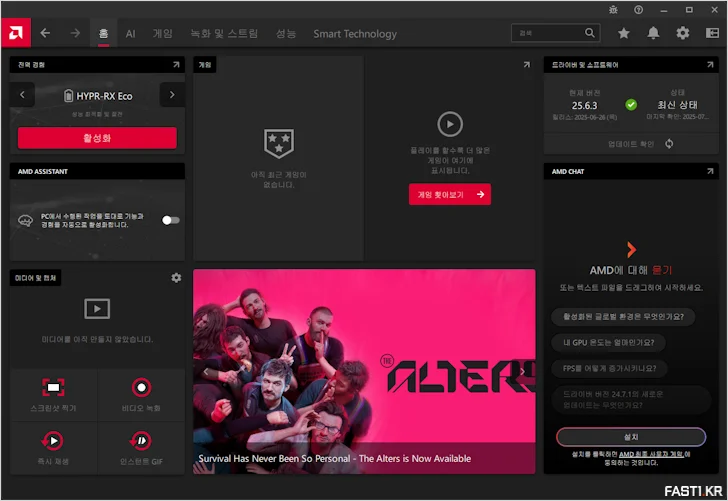Open the bug report icon

(613, 9)
